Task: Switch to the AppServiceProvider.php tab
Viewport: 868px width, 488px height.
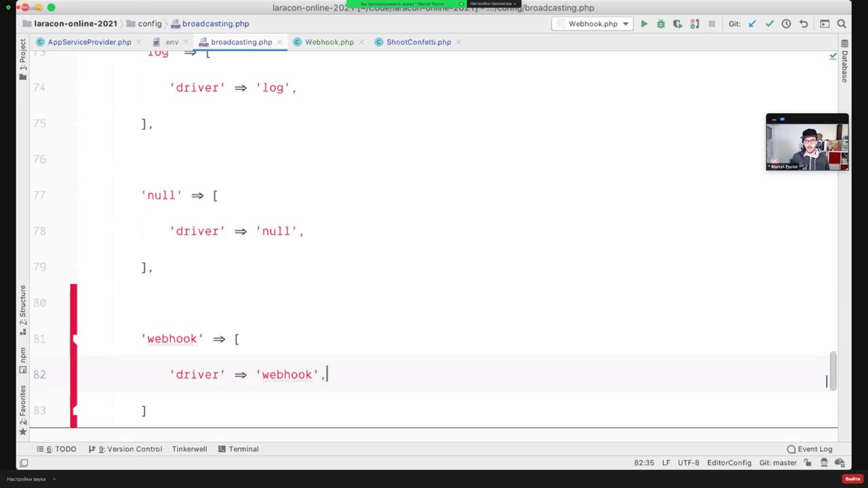Action: pyautogui.click(x=89, y=42)
